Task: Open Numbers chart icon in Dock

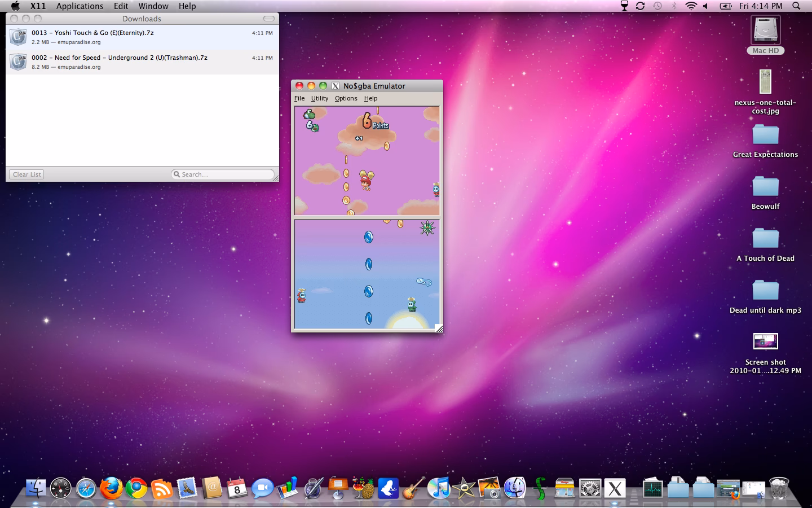Action: [x=288, y=488]
